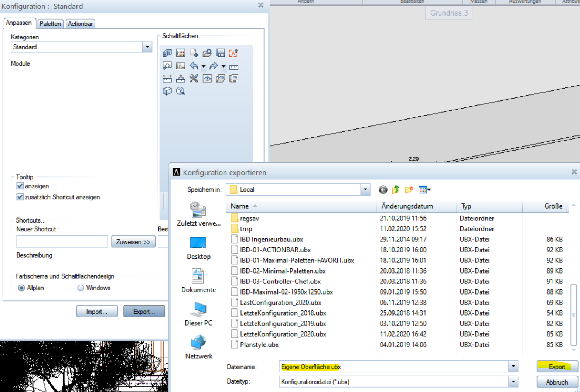The height and width of the screenshot is (392, 580).
Task: Uncheck Tooltip anzeigen checkbox
Action: coord(20,186)
